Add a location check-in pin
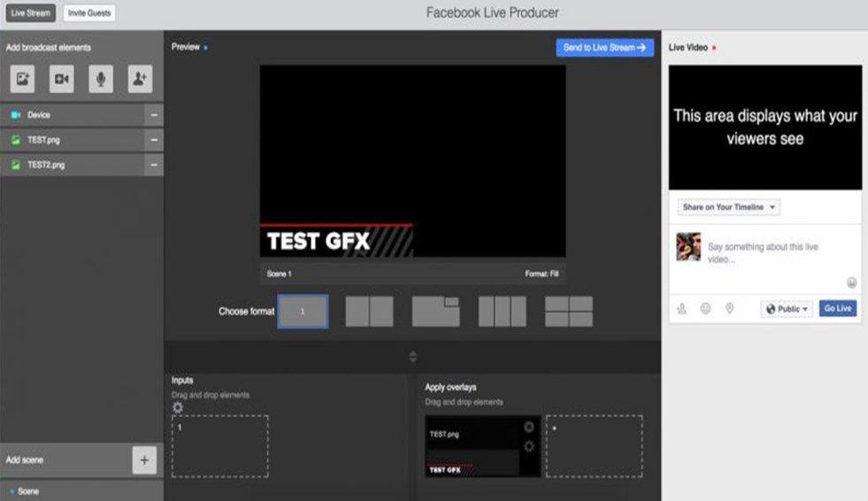 tap(730, 309)
